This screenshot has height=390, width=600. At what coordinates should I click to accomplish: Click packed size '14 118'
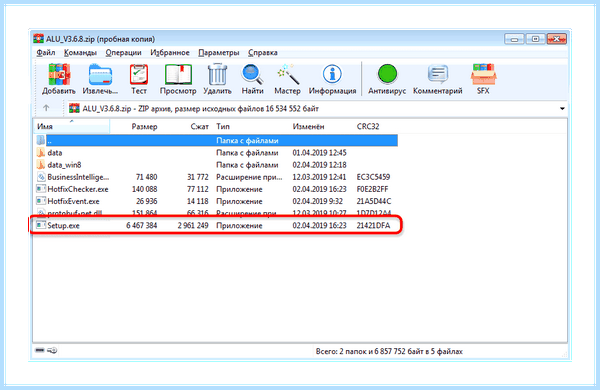[x=198, y=201]
